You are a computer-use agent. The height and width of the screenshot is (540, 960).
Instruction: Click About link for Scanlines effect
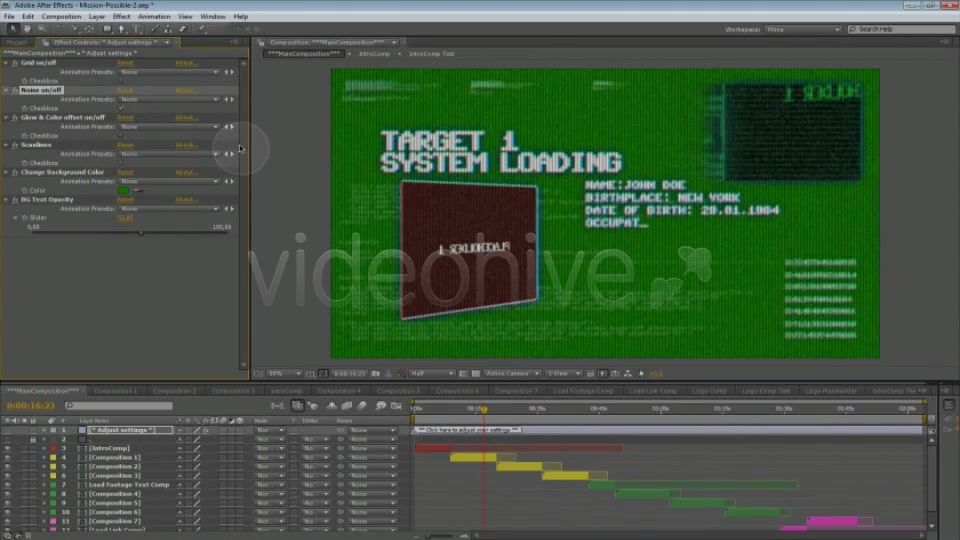pyautogui.click(x=186, y=144)
